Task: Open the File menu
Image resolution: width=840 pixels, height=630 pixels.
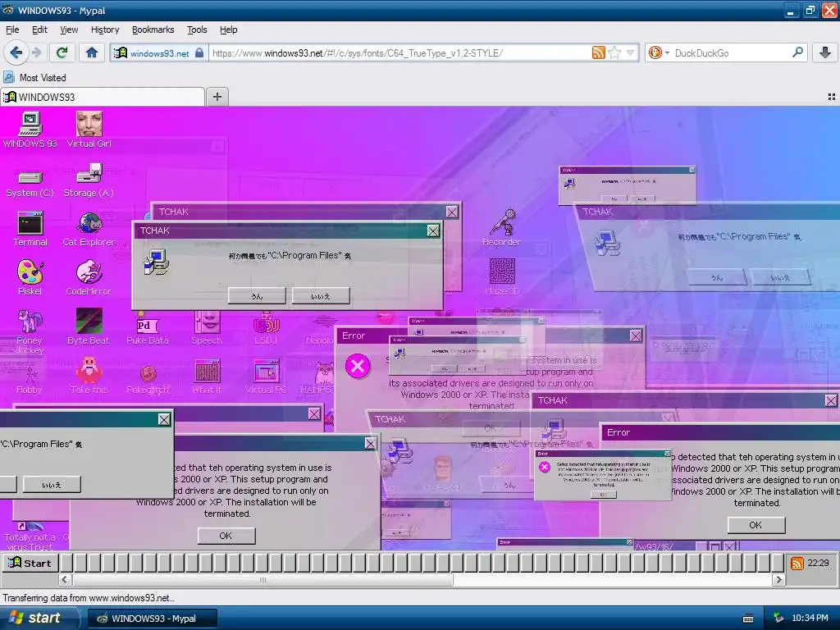Action: (x=12, y=30)
